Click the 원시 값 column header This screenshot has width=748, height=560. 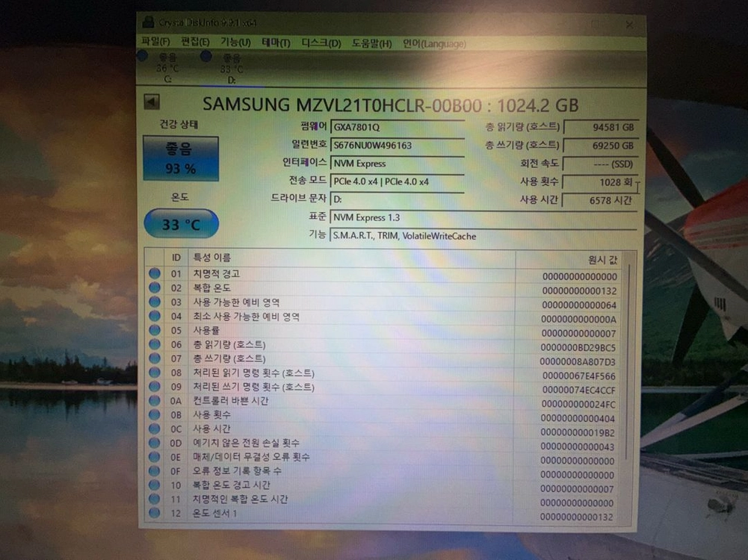coord(569,260)
